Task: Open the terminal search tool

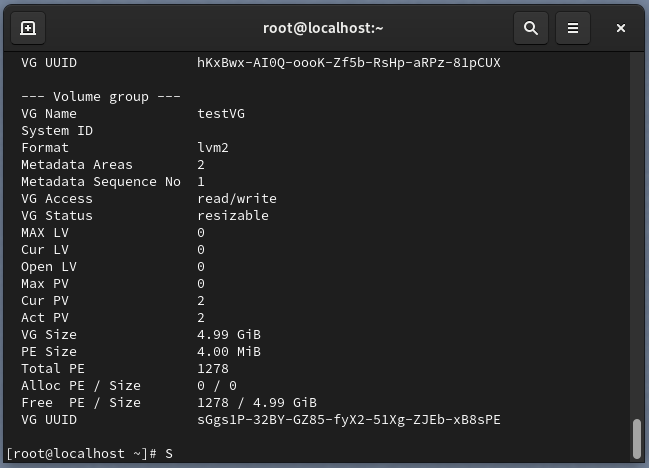Action: [531, 28]
